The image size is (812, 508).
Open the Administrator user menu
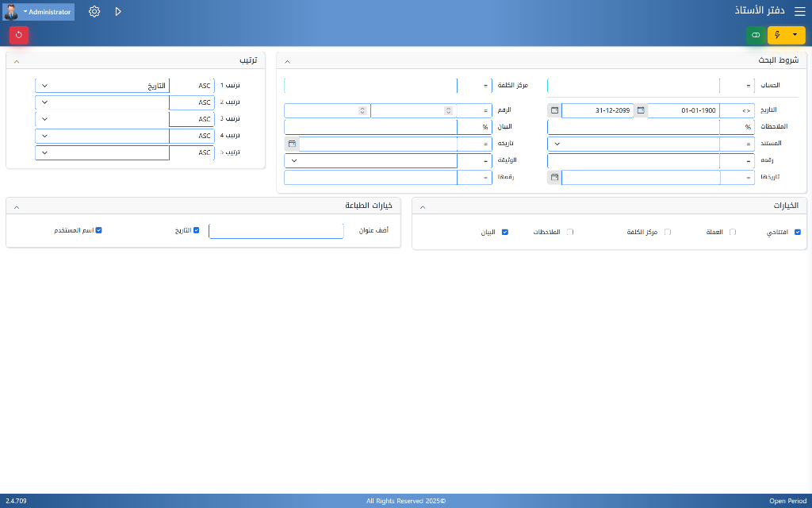tap(48, 12)
